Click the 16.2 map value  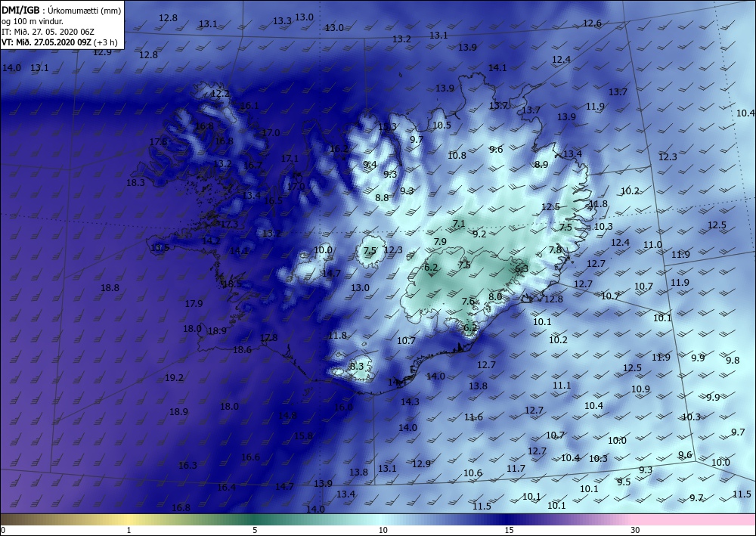(339, 149)
